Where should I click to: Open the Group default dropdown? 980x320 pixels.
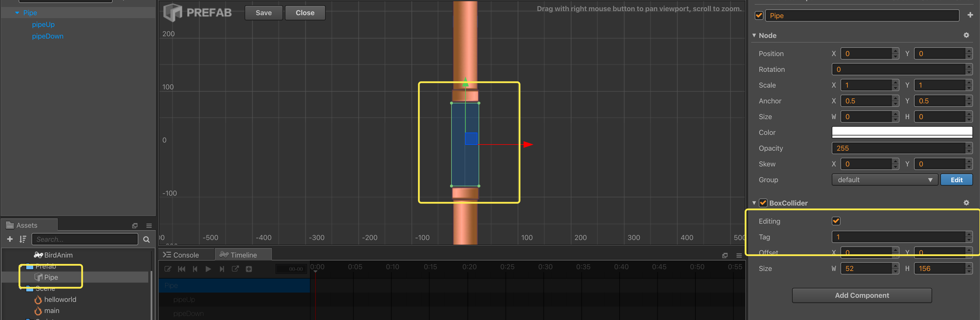(x=885, y=180)
